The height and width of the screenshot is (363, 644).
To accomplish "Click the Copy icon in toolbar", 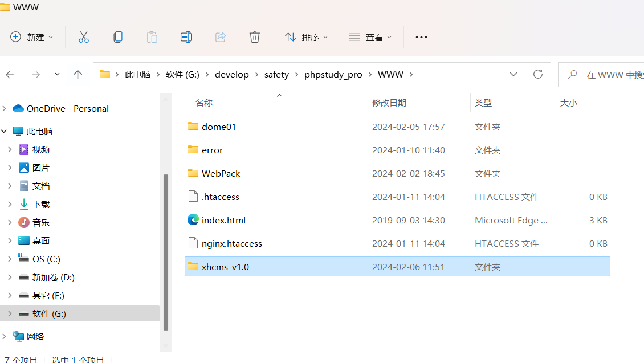I will tap(118, 38).
